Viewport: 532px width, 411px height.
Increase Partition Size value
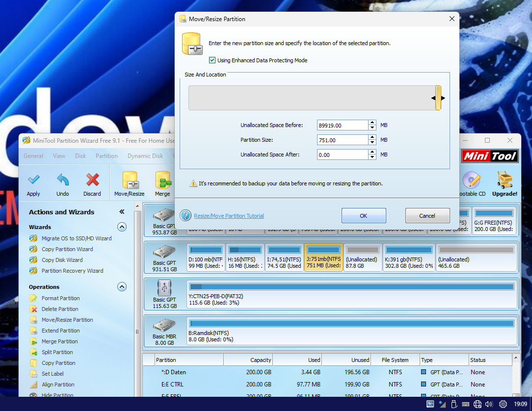[x=372, y=137]
